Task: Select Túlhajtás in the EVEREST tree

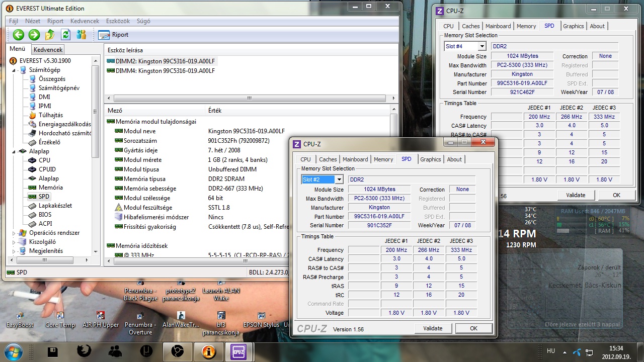Action: tap(51, 115)
